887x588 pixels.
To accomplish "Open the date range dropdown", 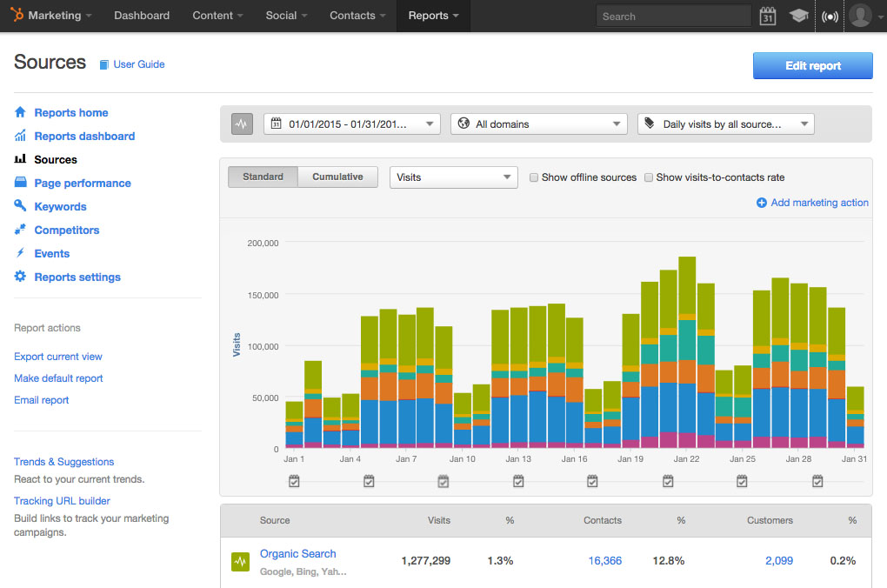I will tap(351, 124).
